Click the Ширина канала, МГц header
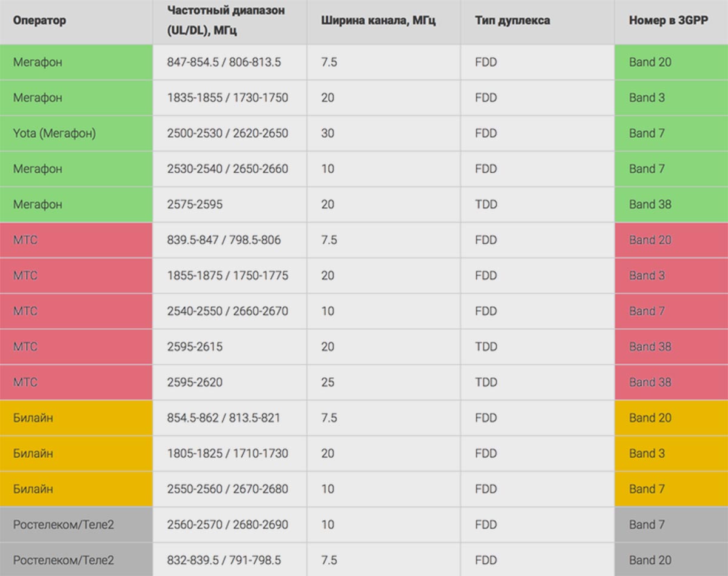728x576 pixels. point(379,21)
